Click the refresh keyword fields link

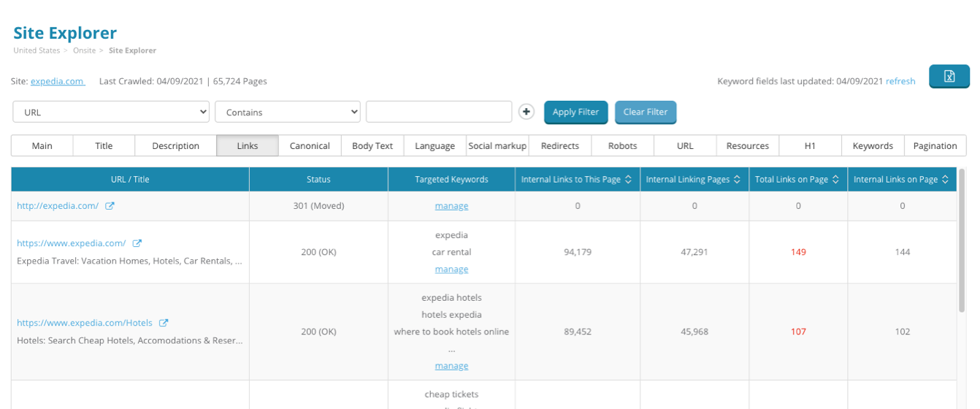900,82
